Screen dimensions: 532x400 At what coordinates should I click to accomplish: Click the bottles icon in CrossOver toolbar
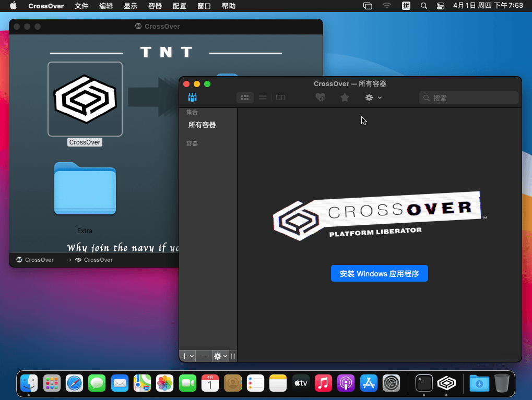pyautogui.click(x=192, y=98)
